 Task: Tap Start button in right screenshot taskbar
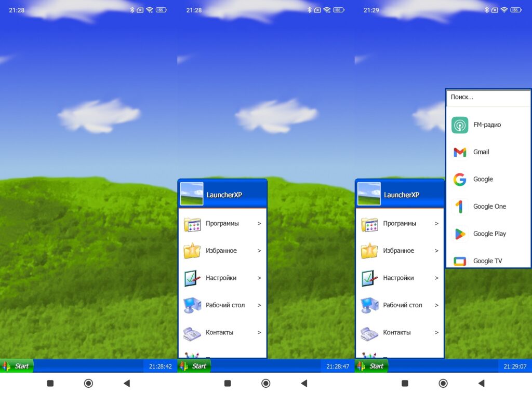click(x=371, y=366)
